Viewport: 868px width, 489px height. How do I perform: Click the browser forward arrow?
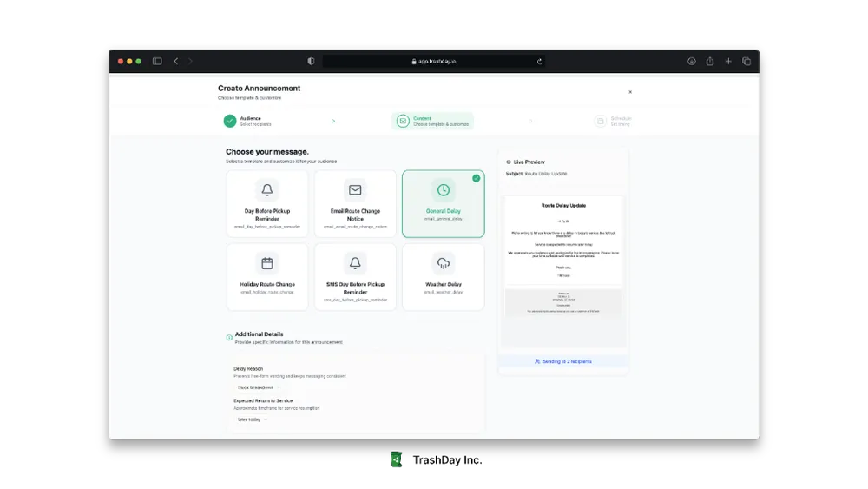(x=190, y=61)
